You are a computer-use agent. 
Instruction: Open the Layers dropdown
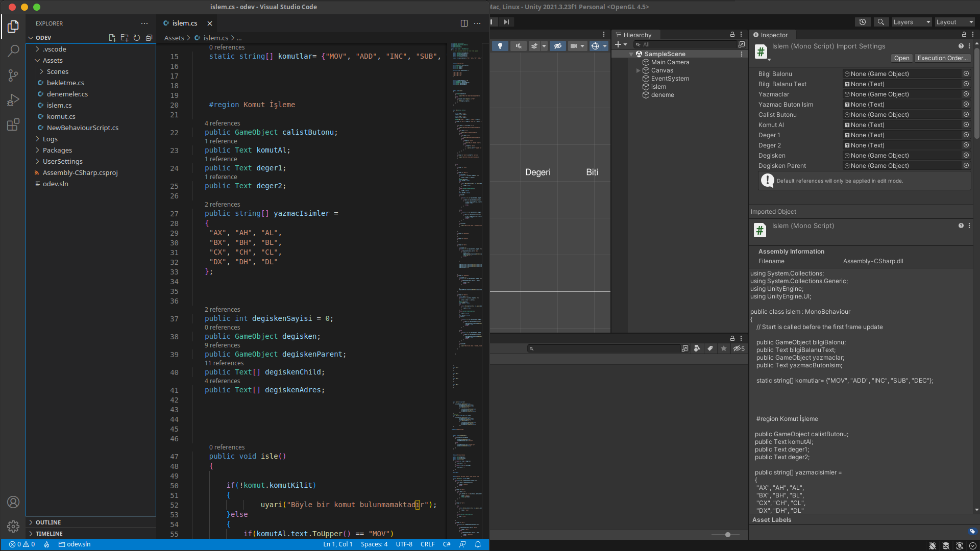pos(911,22)
